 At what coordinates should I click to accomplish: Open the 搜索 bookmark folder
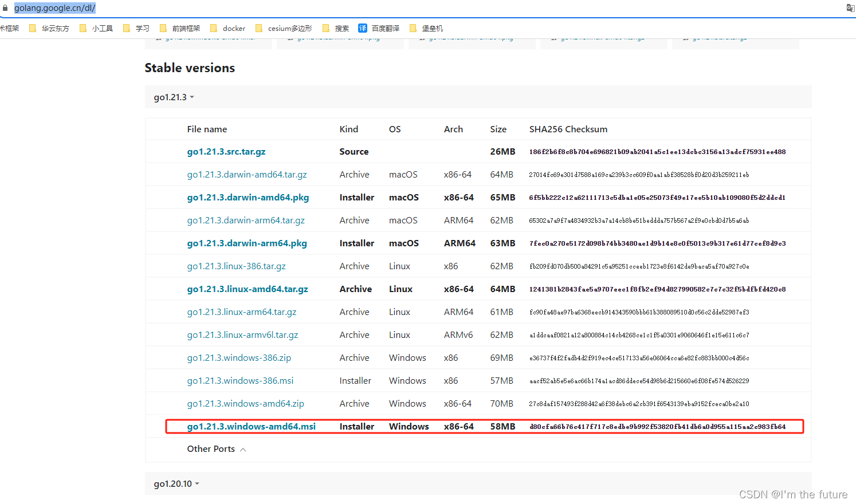click(336, 28)
